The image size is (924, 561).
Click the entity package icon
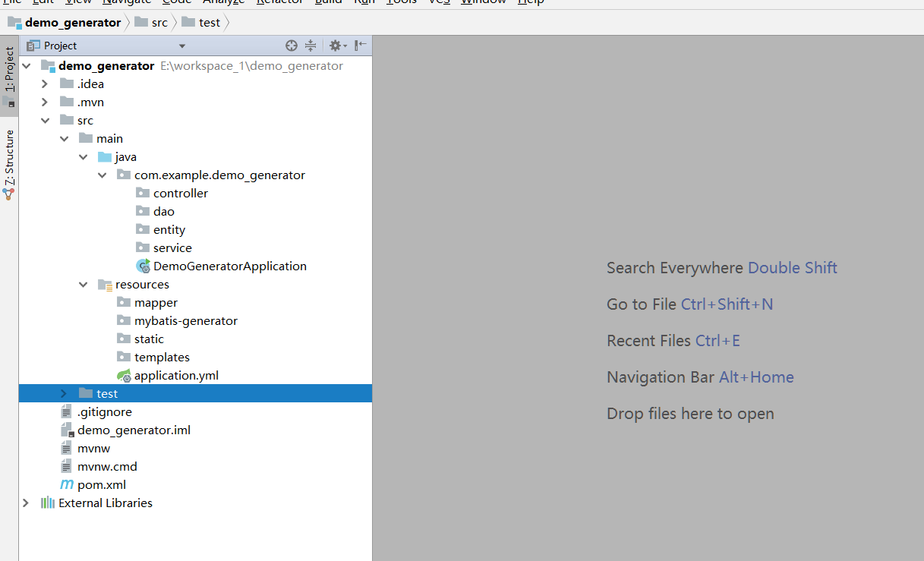click(143, 229)
